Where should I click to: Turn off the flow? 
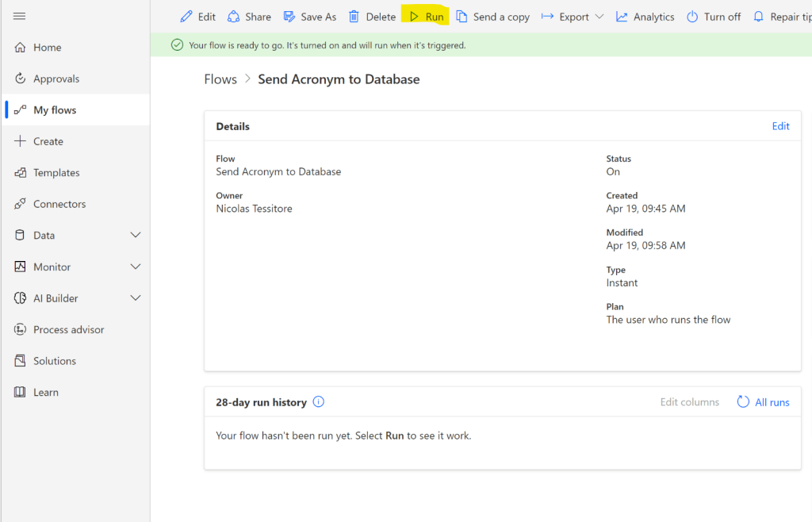pos(713,17)
